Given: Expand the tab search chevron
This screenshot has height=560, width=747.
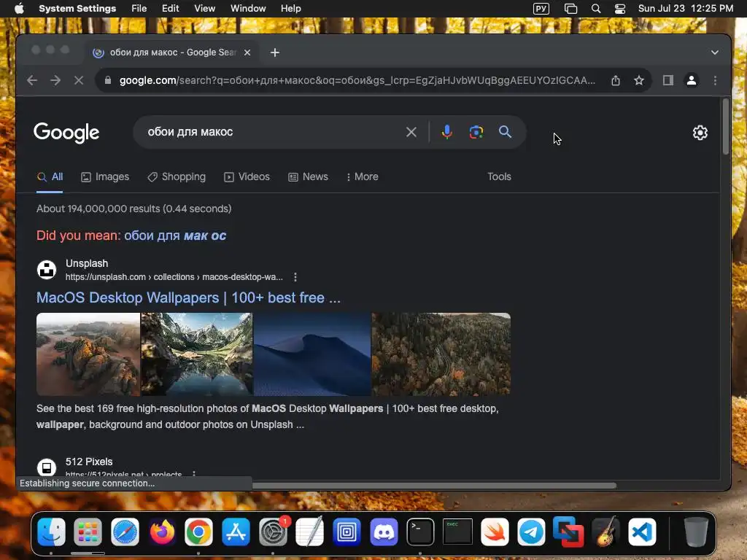Looking at the screenshot, I should click(x=715, y=52).
